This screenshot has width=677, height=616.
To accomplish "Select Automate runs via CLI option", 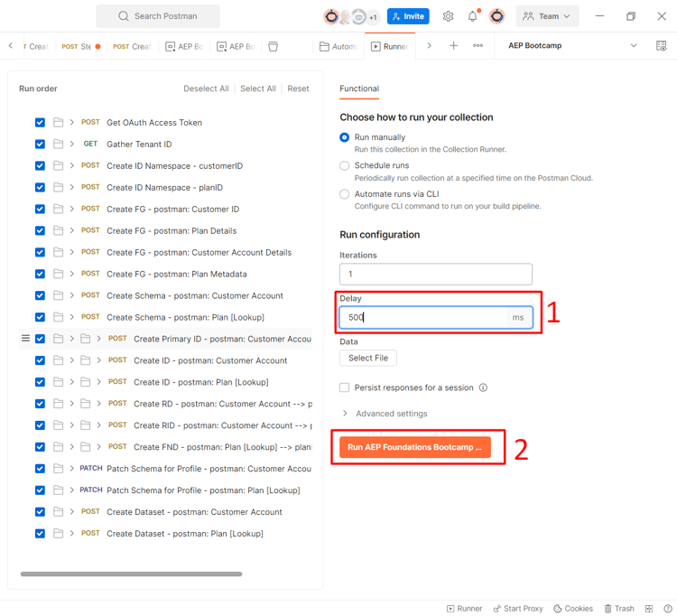I will point(344,194).
